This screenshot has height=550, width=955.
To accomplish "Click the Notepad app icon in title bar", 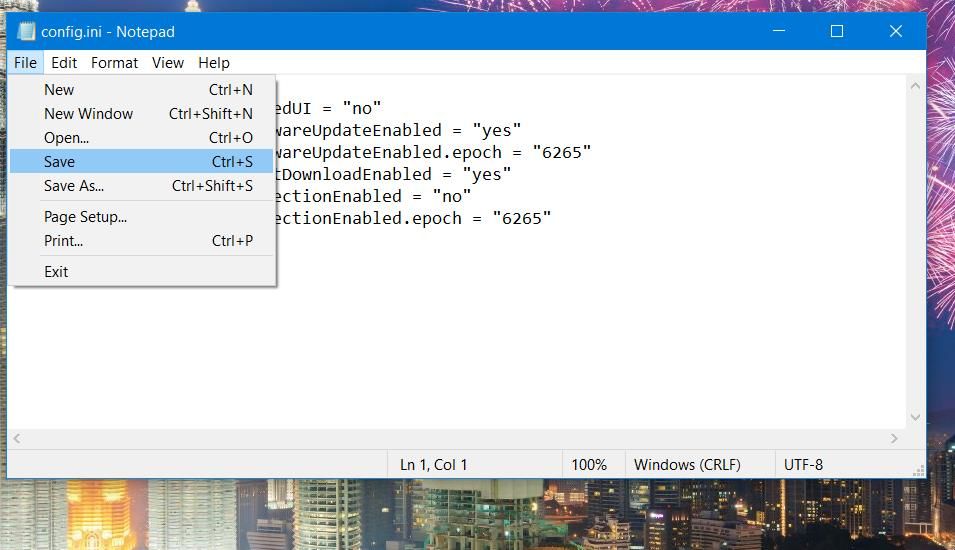I will click(x=26, y=31).
